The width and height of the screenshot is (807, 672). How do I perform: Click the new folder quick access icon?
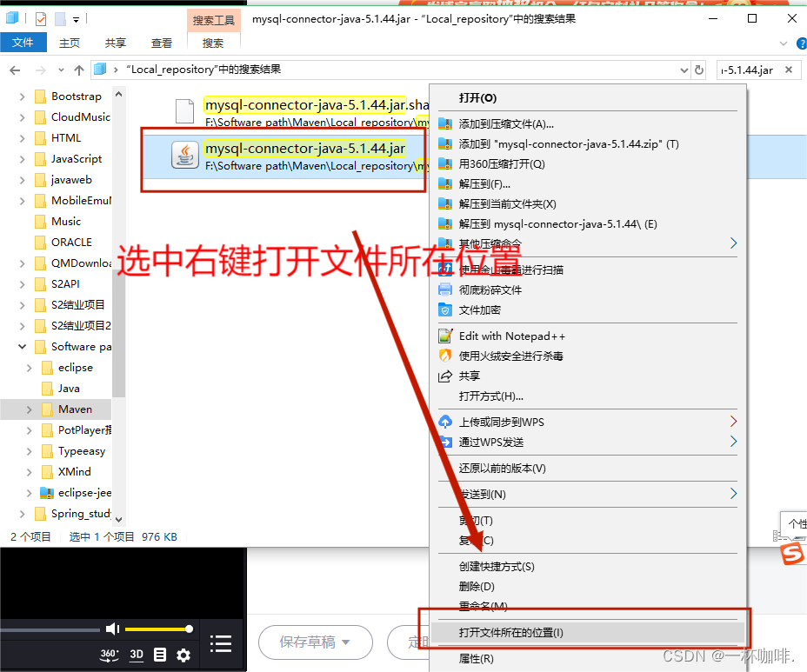point(60,19)
